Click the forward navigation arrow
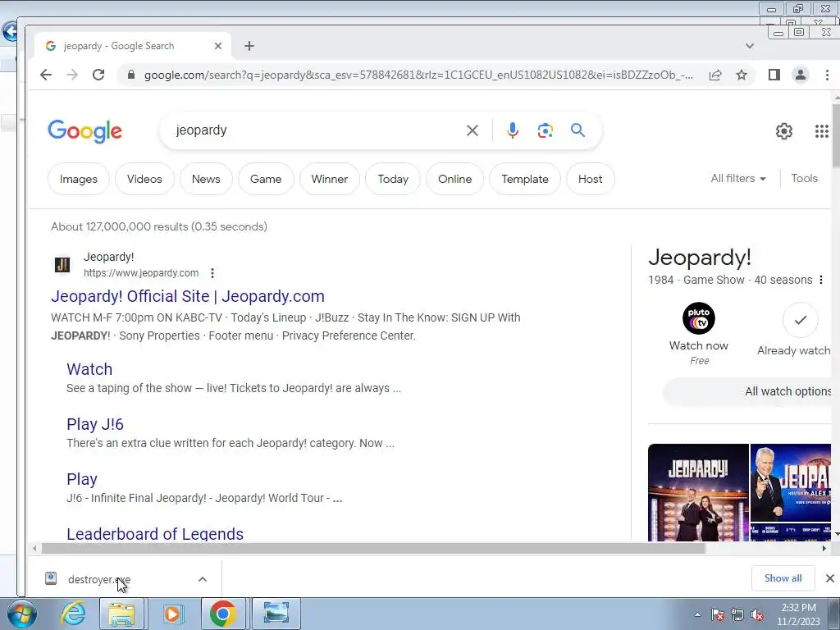Viewport: 840px width, 630px height. click(72, 75)
